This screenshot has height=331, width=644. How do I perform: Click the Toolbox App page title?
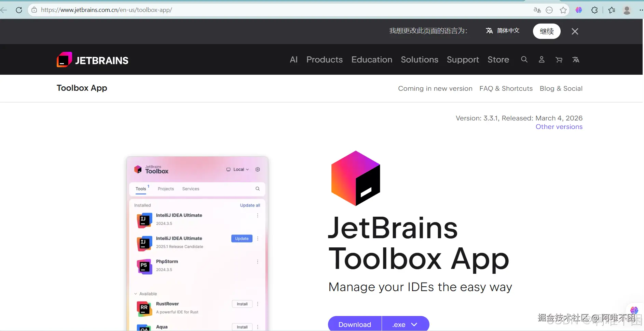tap(82, 88)
